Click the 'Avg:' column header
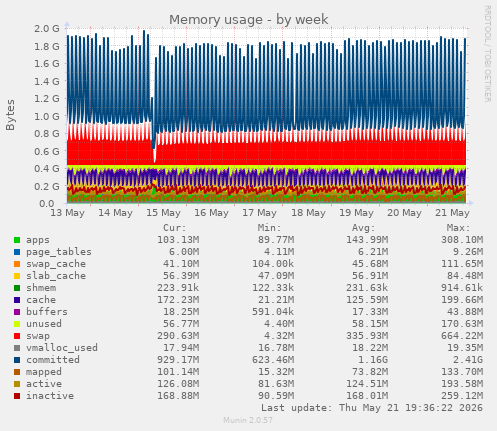 pyautogui.click(x=364, y=228)
